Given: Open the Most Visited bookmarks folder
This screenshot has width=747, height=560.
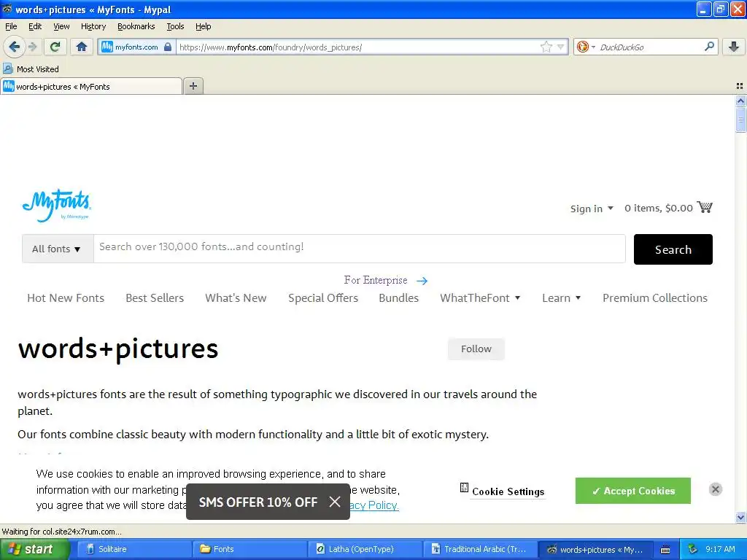Looking at the screenshot, I should click(31, 69).
